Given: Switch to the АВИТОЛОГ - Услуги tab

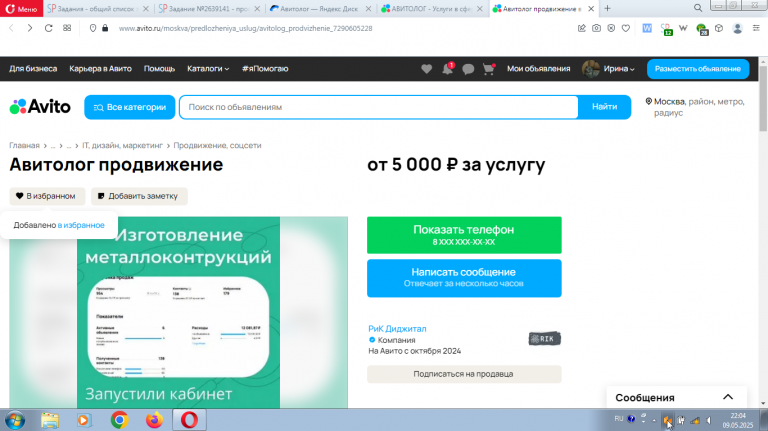Looking at the screenshot, I should pos(432,9).
